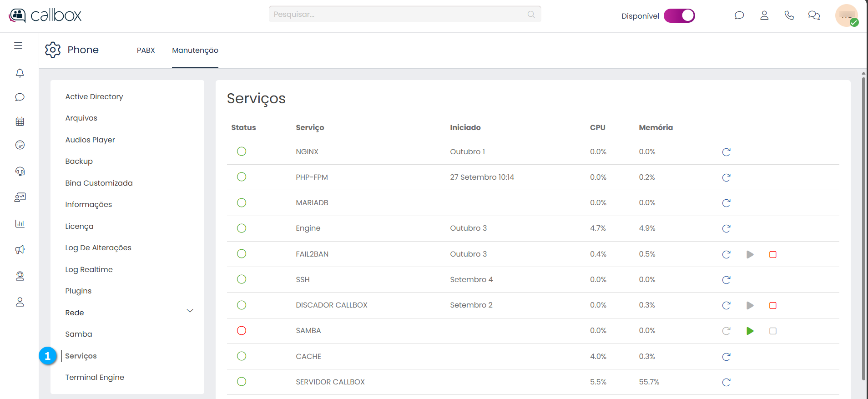
Task: Open the Active Directory settings page
Action: click(x=94, y=97)
